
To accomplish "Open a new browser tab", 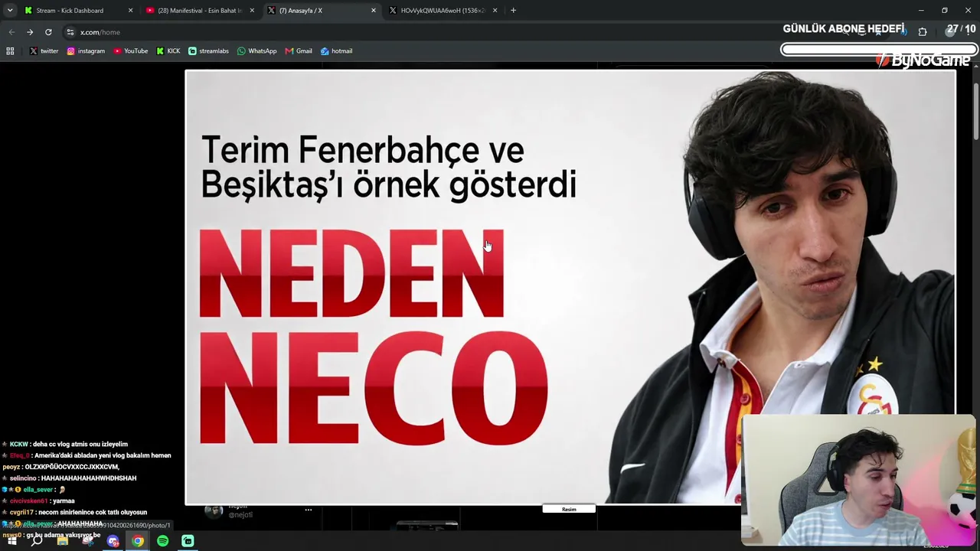I will pos(513,11).
